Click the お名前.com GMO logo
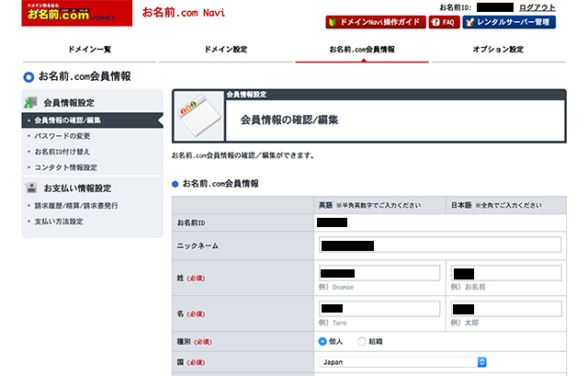 coord(77,13)
